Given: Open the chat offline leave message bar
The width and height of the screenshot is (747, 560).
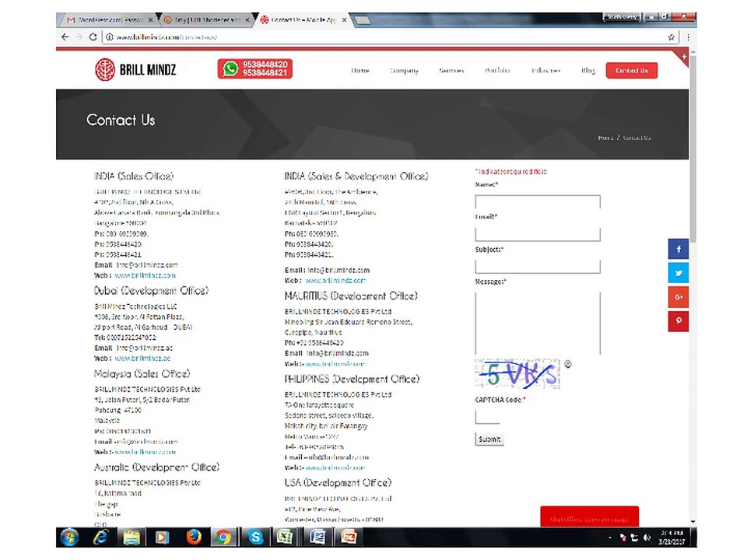Looking at the screenshot, I should click(x=589, y=517).
